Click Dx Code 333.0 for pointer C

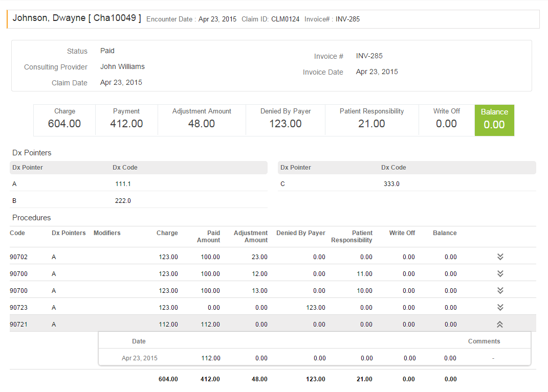pos(391,183)
